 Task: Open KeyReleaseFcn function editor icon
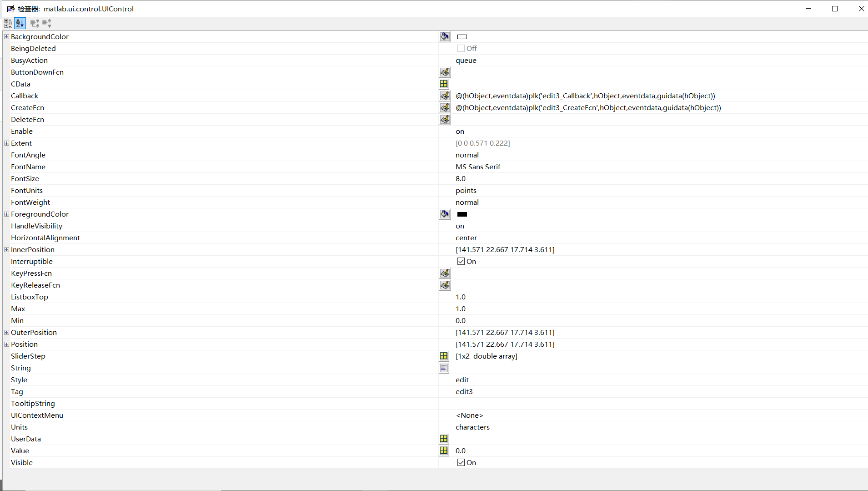[x=445, y=285]
